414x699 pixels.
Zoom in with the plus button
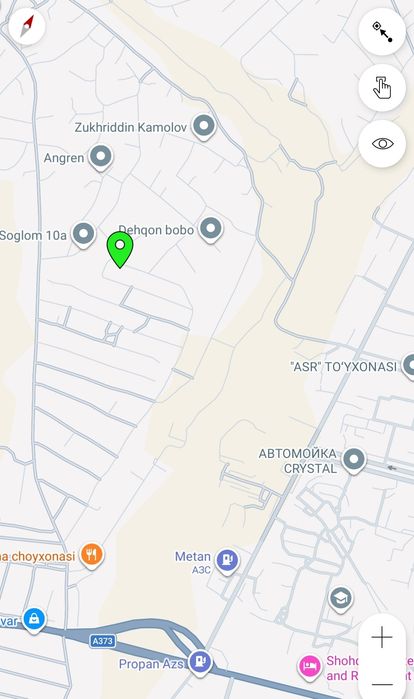pyautogui.click(x=382, y=637)
